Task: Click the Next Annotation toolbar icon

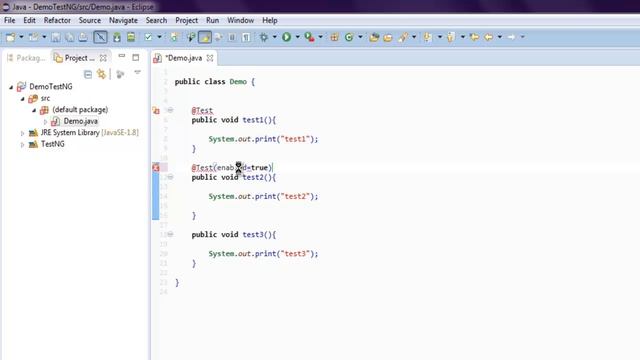Action: pos(427,37)
